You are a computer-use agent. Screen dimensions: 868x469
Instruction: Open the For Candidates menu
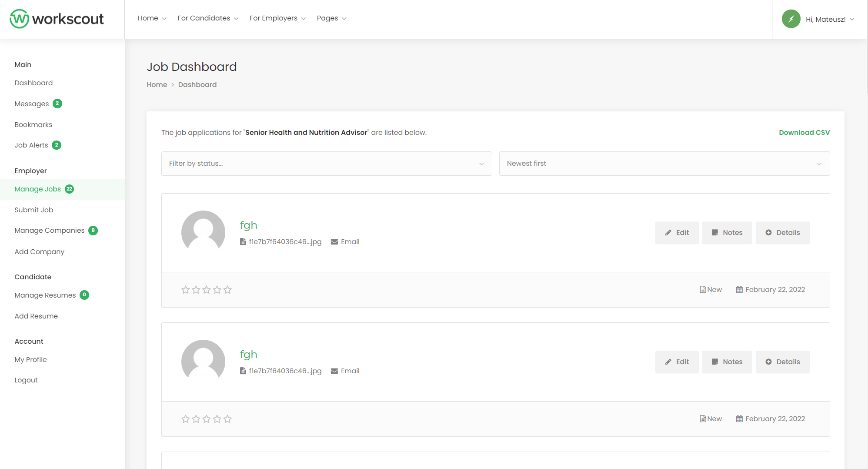tap(207, 18)
